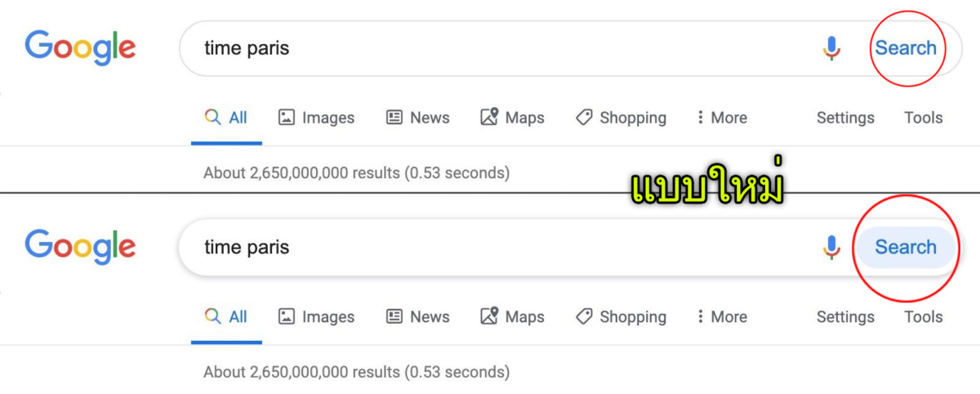The height and width of the screenshot is (394, 980).
Task: Expand the More menu in bottom results
Action: pyautogui.click(x=721, y=317)
